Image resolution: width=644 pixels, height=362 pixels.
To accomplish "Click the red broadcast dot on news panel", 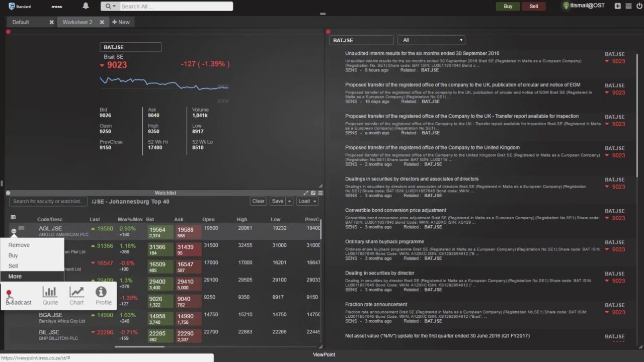I will click(328, 32).
